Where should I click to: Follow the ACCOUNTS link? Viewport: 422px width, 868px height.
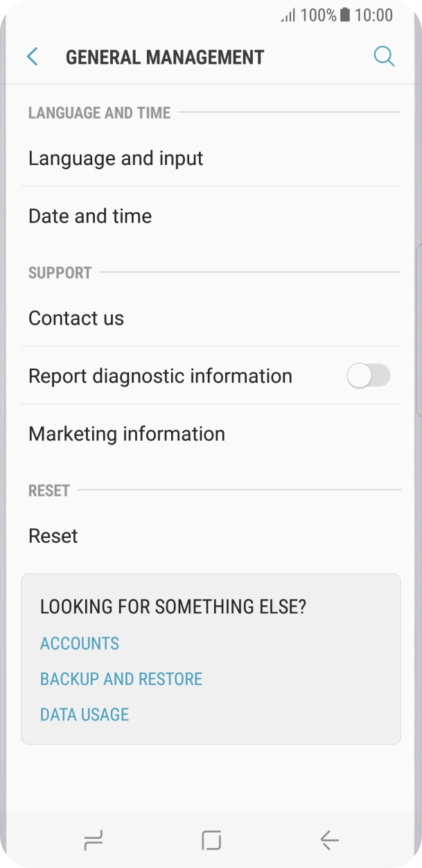pos(80,643)
